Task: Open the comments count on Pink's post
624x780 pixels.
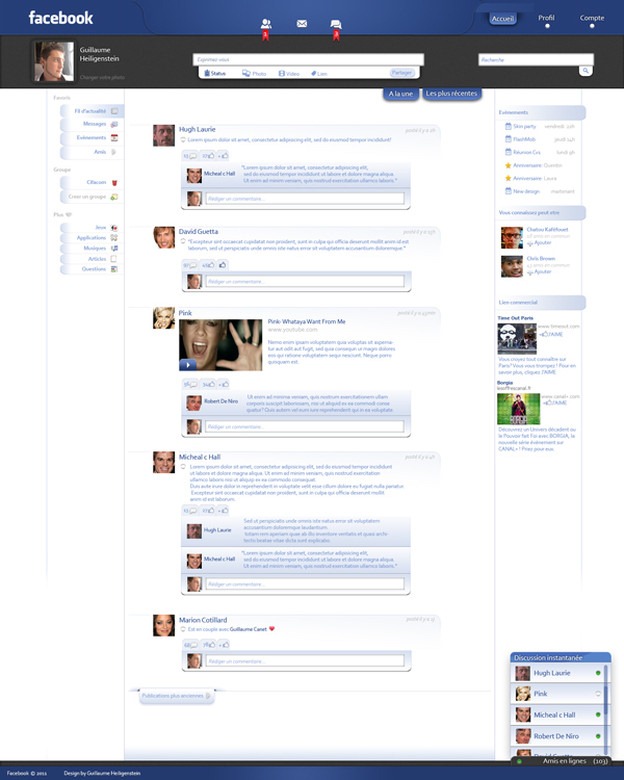Action: [190, 384]
